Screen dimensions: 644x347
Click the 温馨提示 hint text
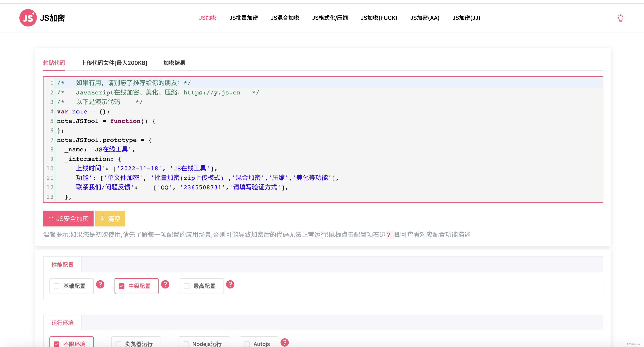coord(257,235)
